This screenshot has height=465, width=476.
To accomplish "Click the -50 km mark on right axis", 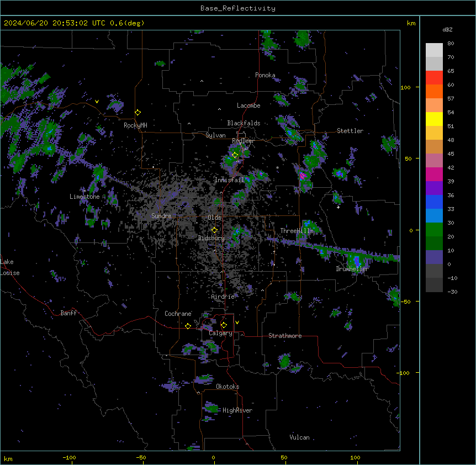I will 405,302.
